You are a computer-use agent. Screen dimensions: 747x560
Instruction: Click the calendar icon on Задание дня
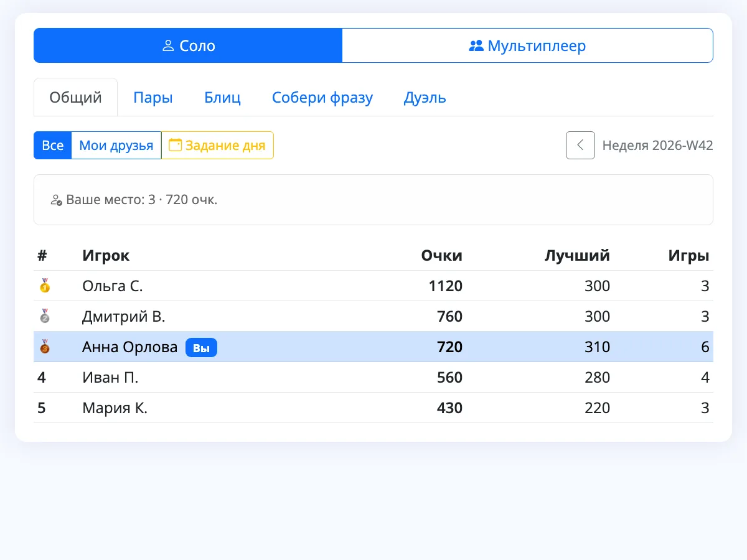176,145
